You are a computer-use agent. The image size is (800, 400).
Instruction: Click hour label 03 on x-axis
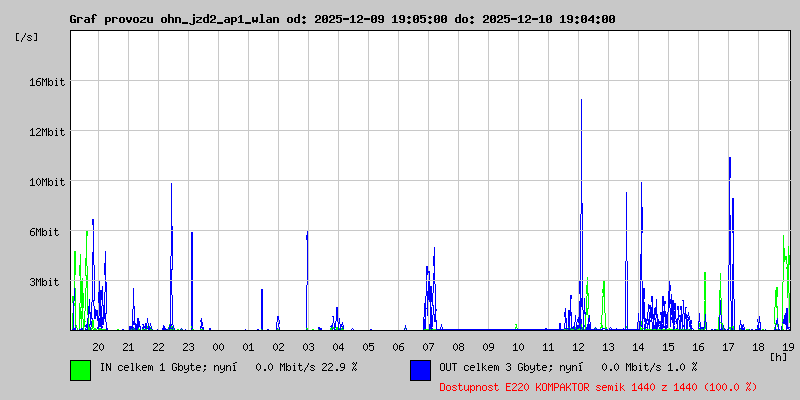click(309, 347)
